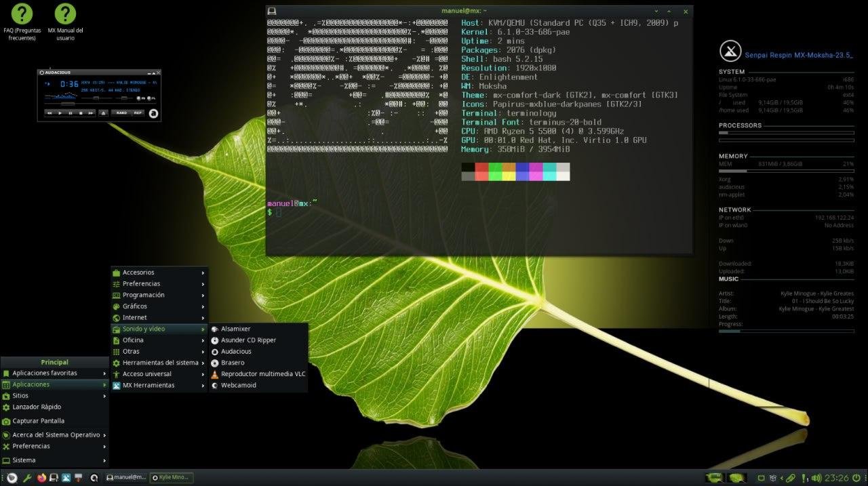Image resolution: width=868 pixels, height=486 pixels.
Task: Click the paperclip clipboard icon in tray
Action: (x=790, y=478)
